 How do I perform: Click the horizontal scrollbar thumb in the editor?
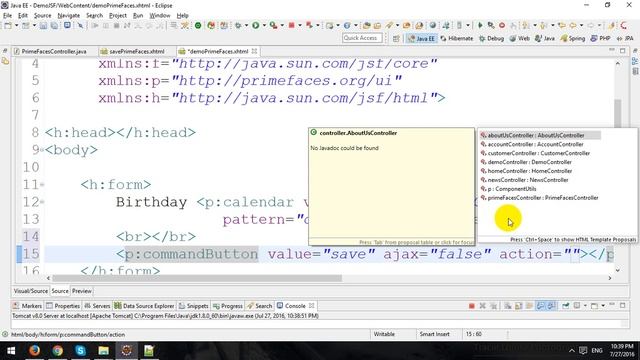click(x=197, y=278)
